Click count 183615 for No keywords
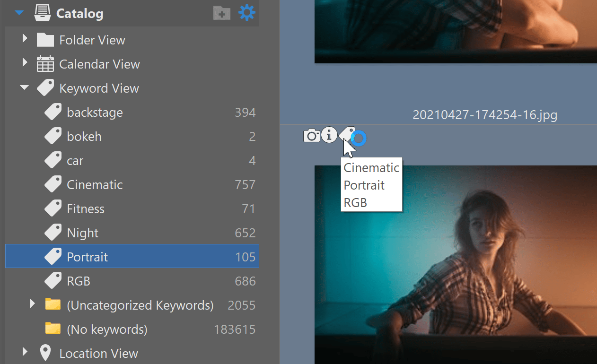This screenshot has width=597, height=364. 235,329
